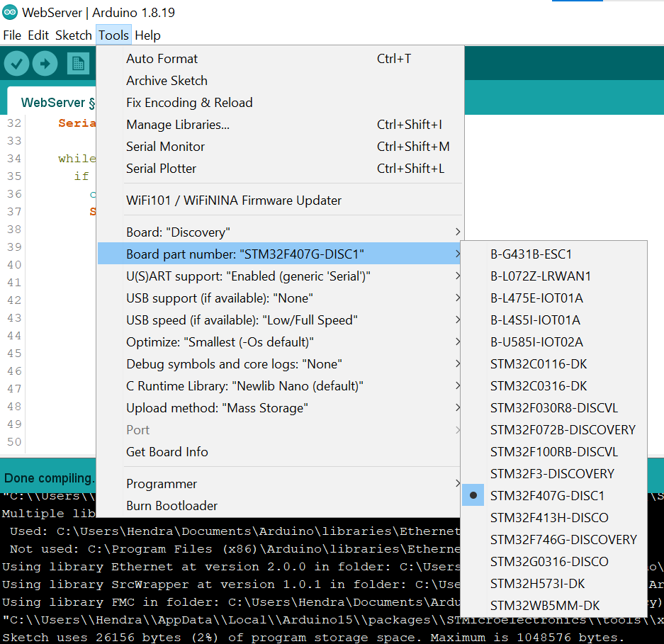Viewport: 664px width, 644px height.
Task: Launch WiFi101 / WiFiNINA Firmware Updater
Action: pos(279,200)
